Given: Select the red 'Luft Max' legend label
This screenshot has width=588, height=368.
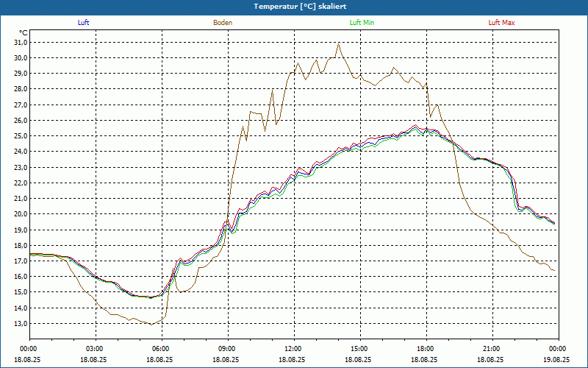Looking at the screenshot, I should click(x=501, y=23).
